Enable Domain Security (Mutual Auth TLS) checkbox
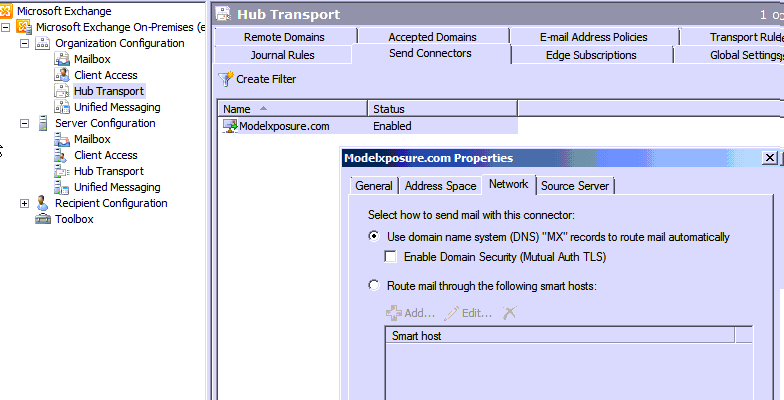Screen dimensions: 784x400 tap(390, 256)
